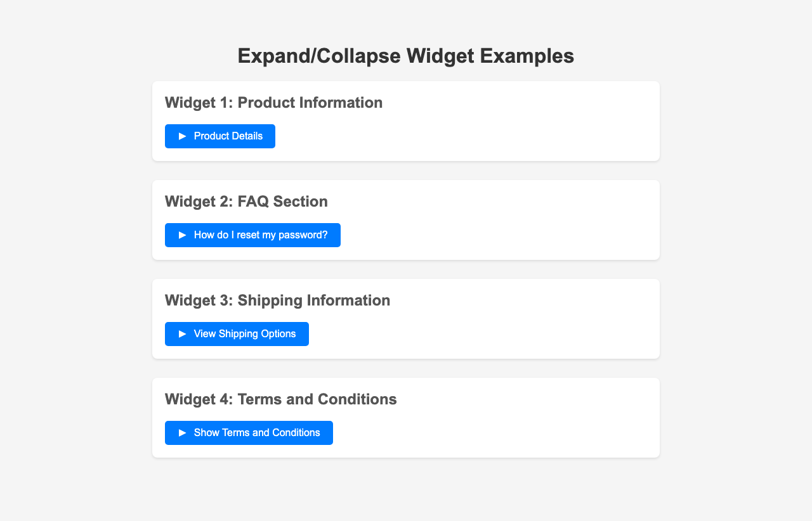Click the arrow icon before the password question

[183, 235]
